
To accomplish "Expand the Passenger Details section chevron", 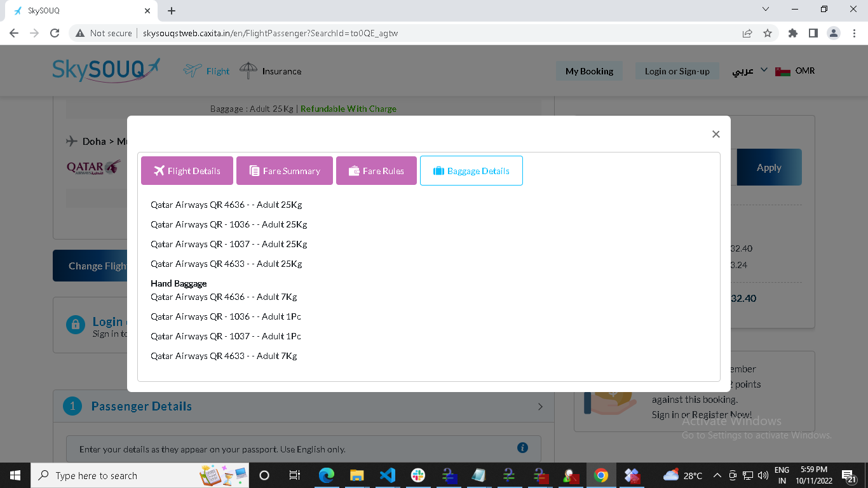I will tap(540, 407).
